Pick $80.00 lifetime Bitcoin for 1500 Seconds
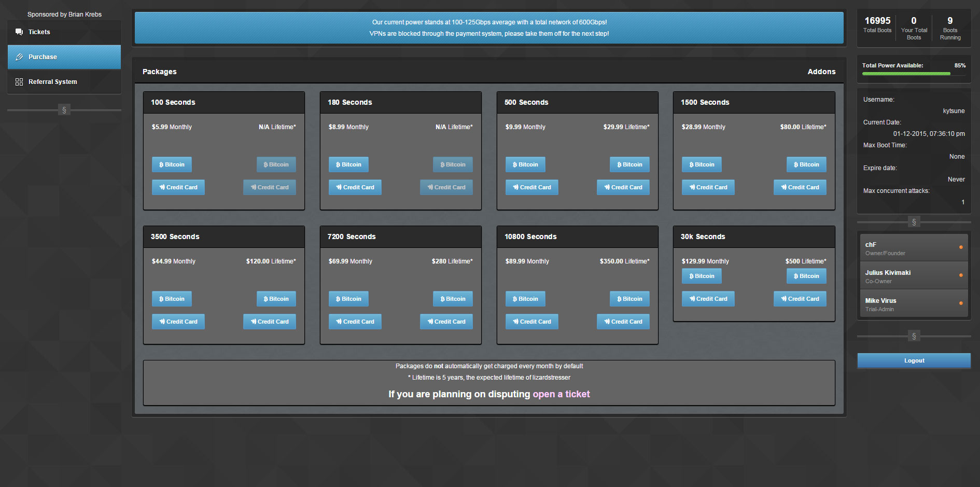 click(807, 164)
